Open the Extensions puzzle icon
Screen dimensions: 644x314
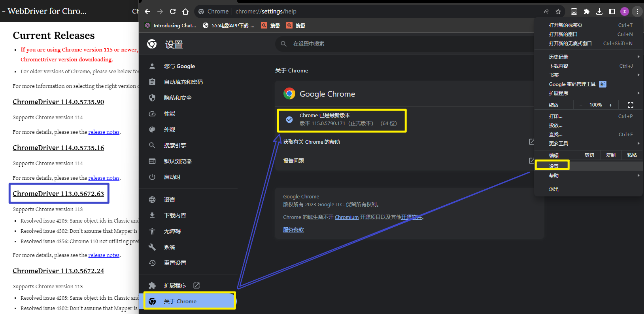(587, 11)
